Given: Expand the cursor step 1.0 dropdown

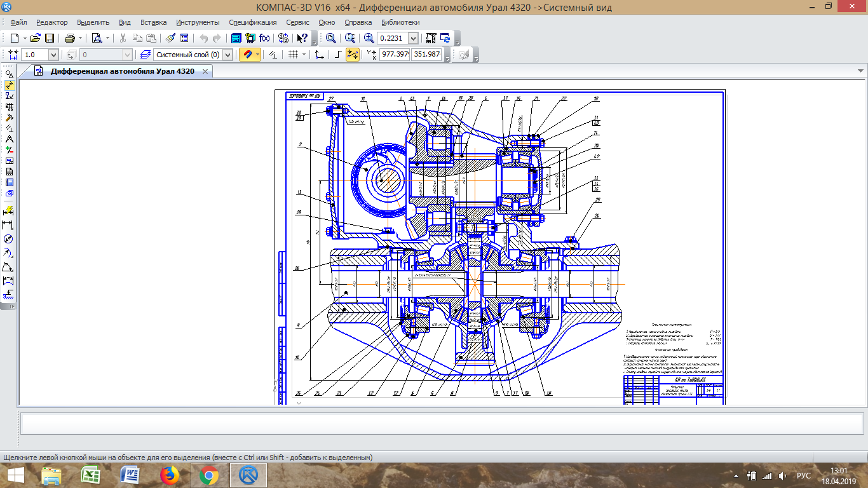Looking at the screenshot, I should tap(53, 55).
